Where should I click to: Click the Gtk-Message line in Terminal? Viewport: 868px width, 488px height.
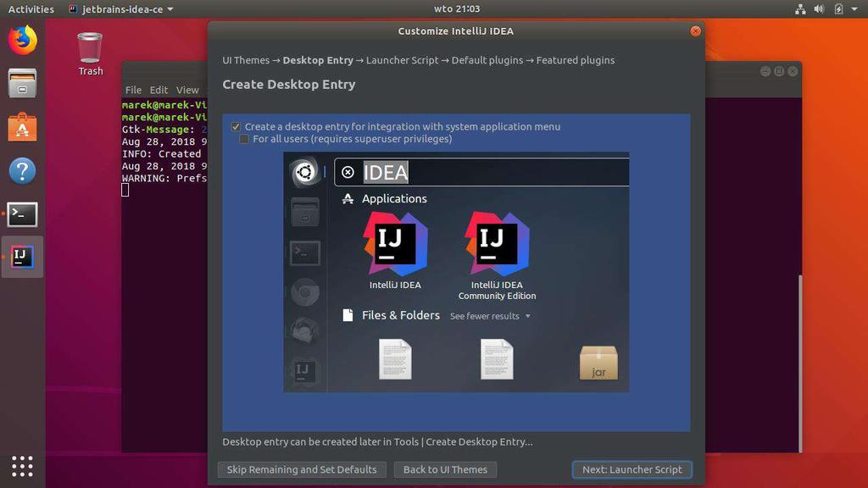point(164,130)
